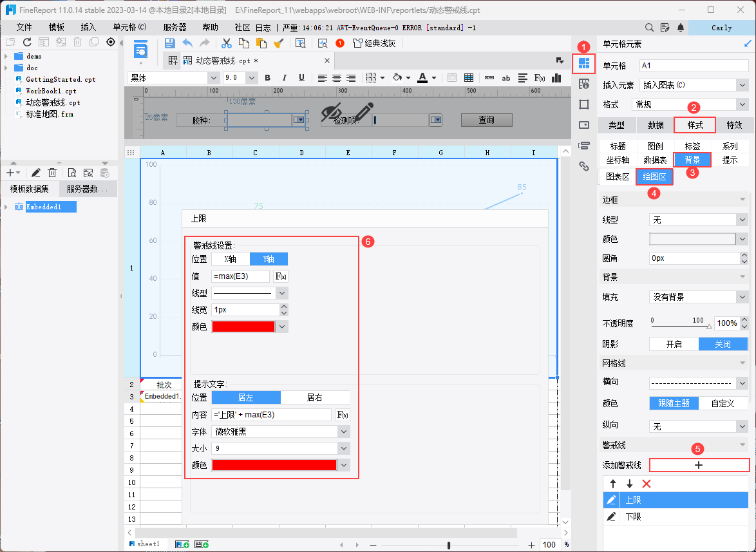Toggle bold text formatting
The width and height of the screenshot is (756, 552).
point(268,78)
